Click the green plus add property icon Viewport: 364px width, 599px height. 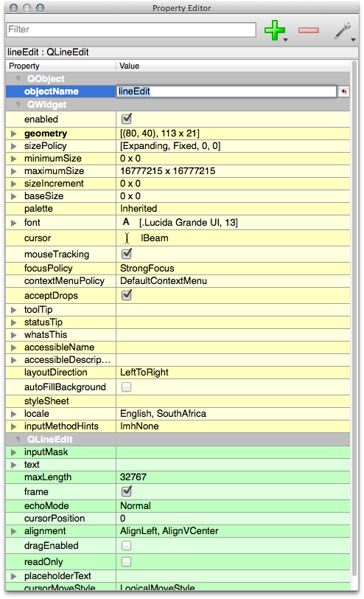click(x=275, y=30)
